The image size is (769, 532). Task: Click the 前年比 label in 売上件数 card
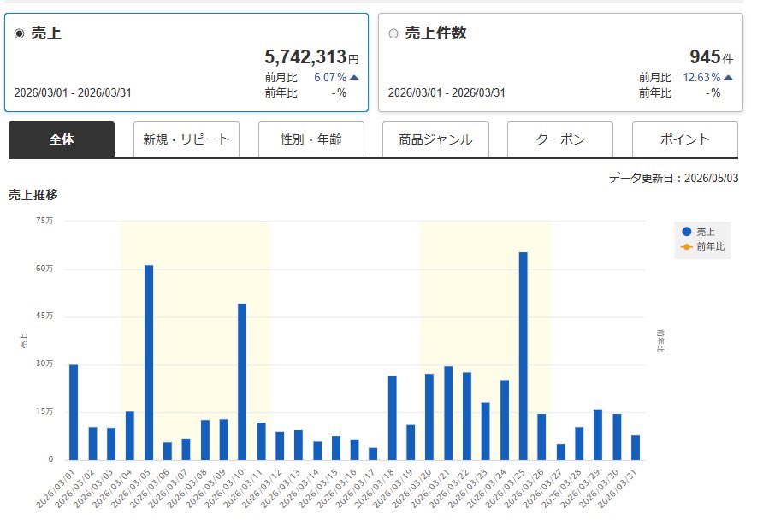coord(654,92)
